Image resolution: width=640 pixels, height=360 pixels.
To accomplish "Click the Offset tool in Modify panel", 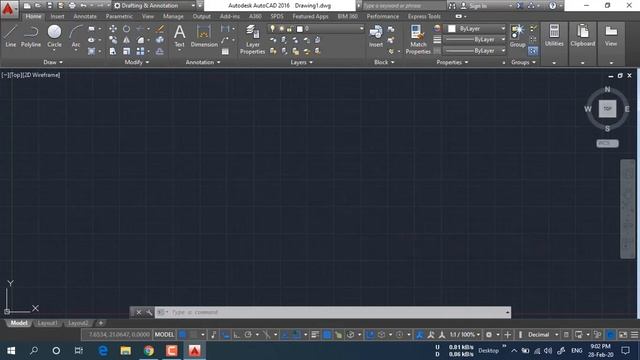I will pyautogui.click(x=160, y=51).
